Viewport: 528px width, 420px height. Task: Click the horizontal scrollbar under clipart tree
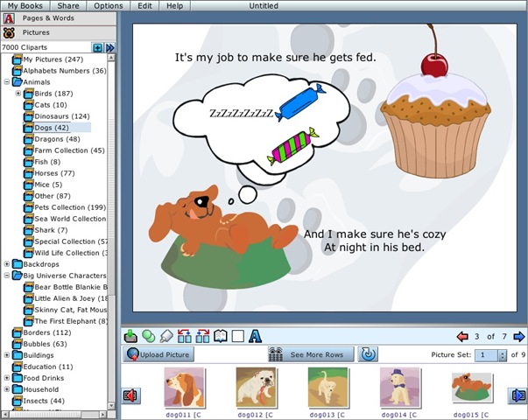point(54,414)
